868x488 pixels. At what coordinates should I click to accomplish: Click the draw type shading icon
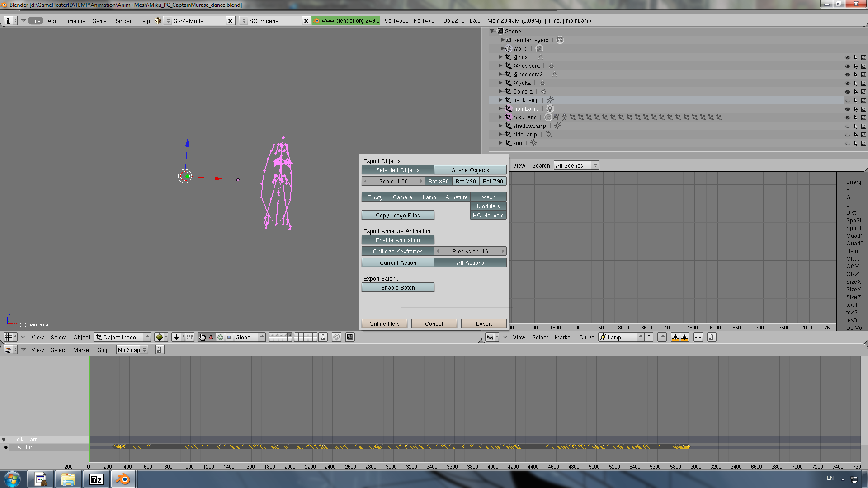coord(160,337)
